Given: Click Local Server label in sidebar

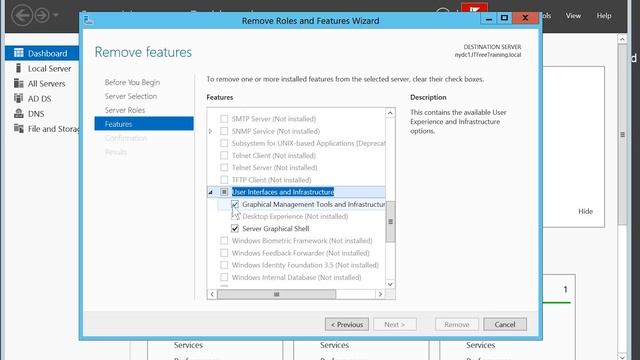Looking at the screenshot, I should [49, 69].
